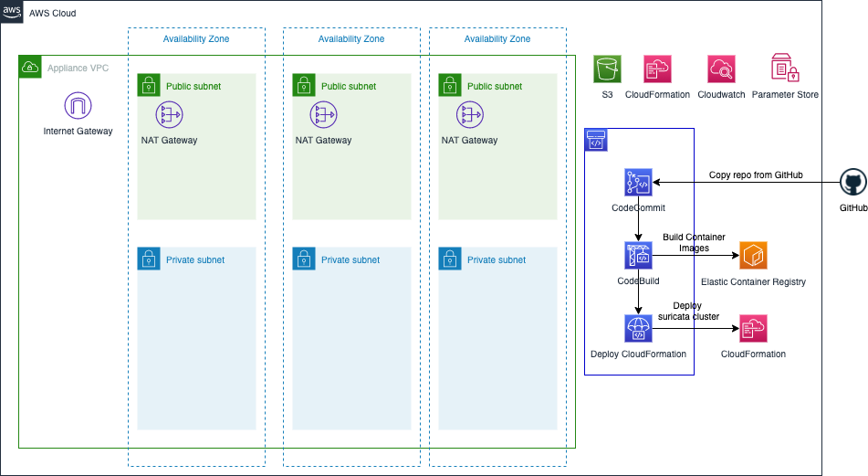Click the Cloudwatch icon
The height and width of the screenshot is (476, 868).
coord(721,69)
